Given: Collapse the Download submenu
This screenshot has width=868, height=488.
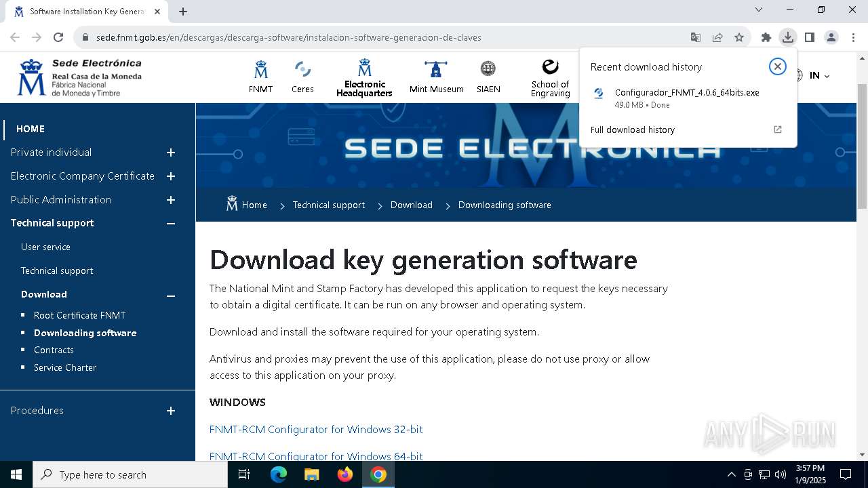Looking at the screenshot, I should tap(171, 296).
